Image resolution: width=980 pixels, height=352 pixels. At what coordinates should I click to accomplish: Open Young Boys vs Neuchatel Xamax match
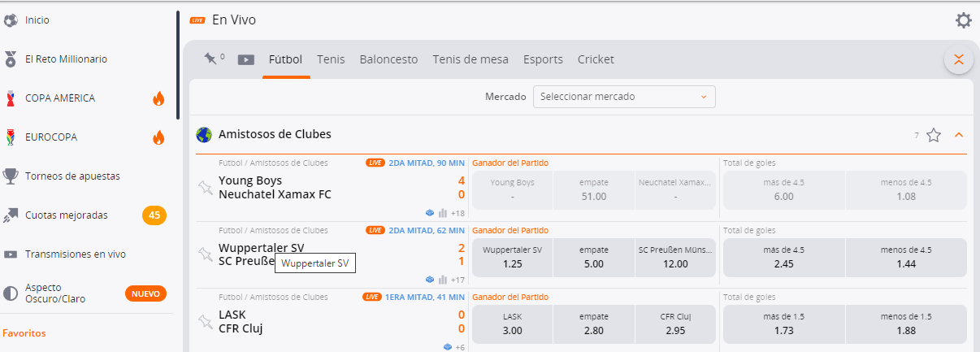pyautogui.click(x=275, y=188)
